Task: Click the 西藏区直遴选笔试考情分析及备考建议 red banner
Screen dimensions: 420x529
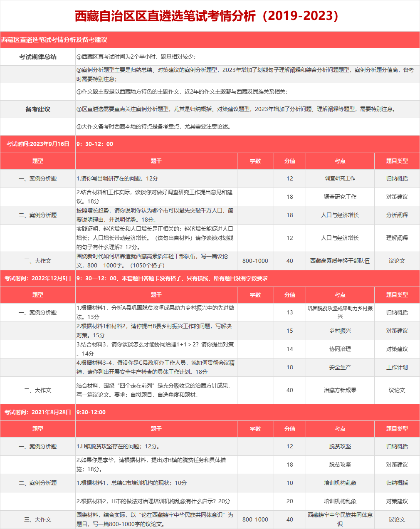Action: click(x=54, y=40)
